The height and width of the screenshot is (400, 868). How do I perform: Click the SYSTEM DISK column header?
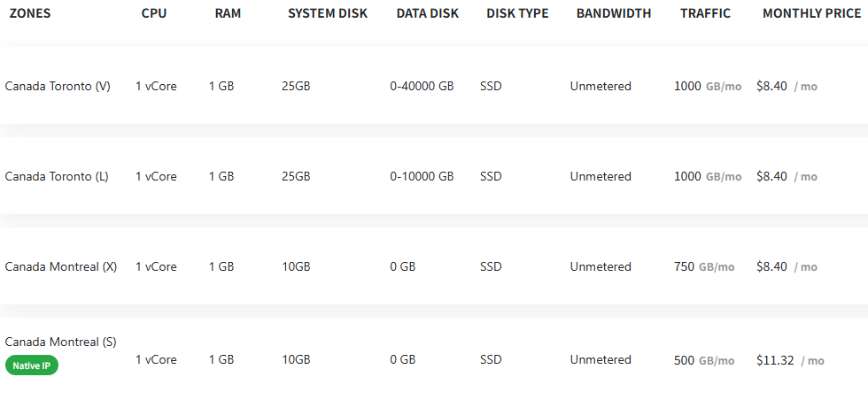click(x=328, y=14)
